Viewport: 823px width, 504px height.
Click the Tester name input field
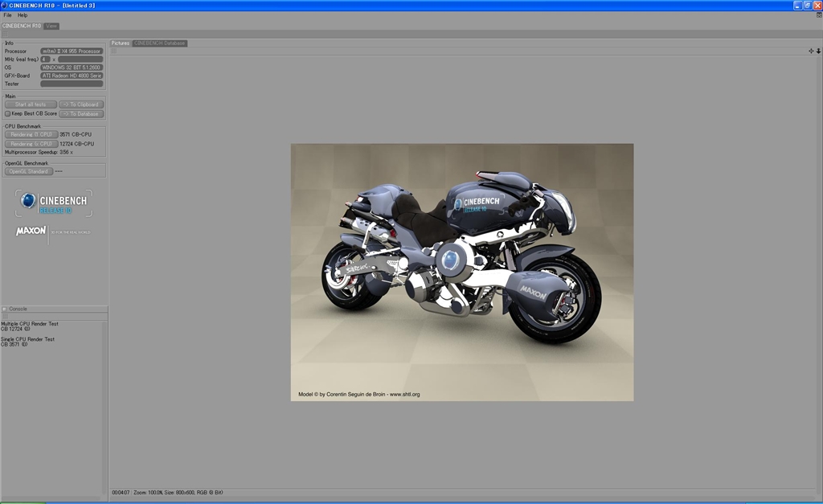pos(72,84)
